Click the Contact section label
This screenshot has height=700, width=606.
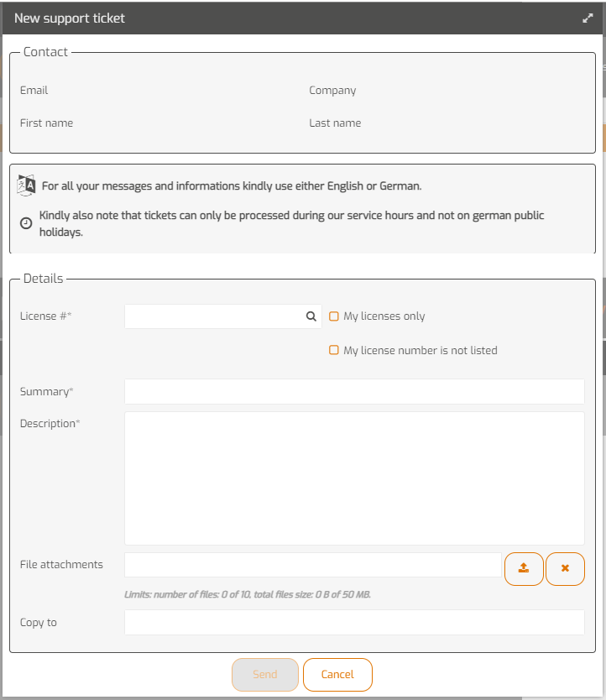(x=44, y=51)
